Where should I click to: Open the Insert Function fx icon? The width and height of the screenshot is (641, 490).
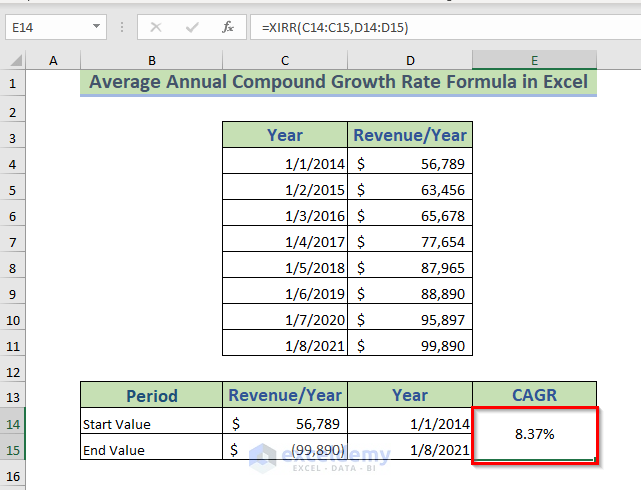pyautogui.click(x=228, y=27)
